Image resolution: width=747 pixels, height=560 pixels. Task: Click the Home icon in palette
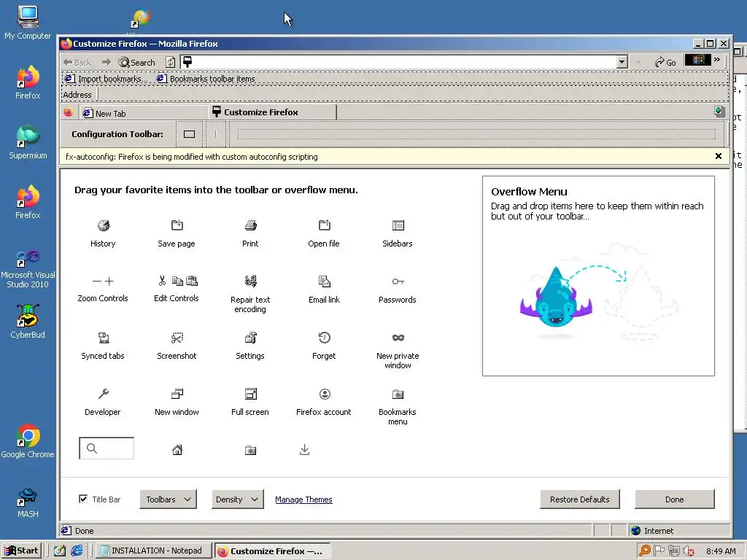tap(177, 449)
